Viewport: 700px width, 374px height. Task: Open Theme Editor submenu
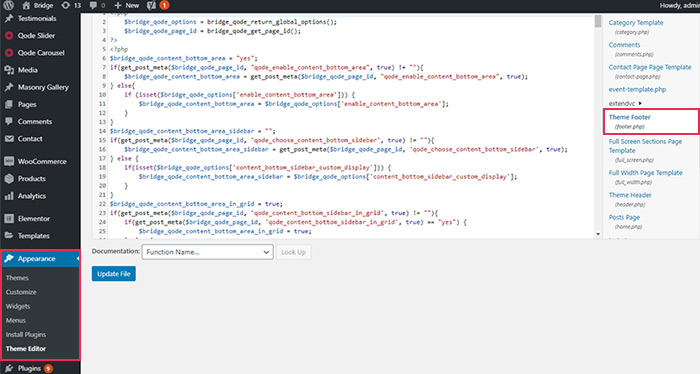(26, 349)
